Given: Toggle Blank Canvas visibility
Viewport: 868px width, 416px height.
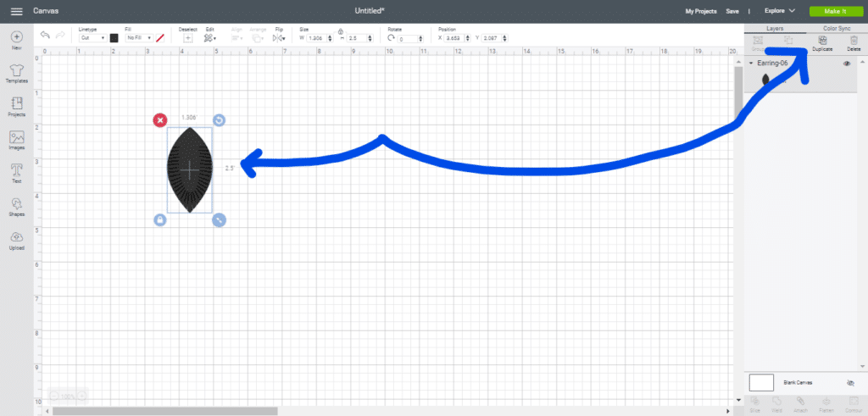Looking at the screenshot, I should coord(850,383).
